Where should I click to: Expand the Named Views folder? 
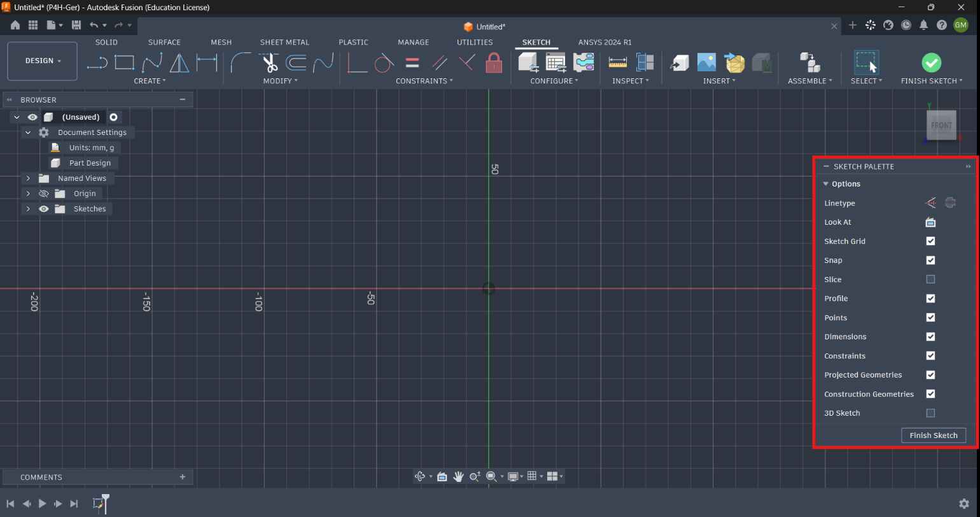[x=28, y=178]
